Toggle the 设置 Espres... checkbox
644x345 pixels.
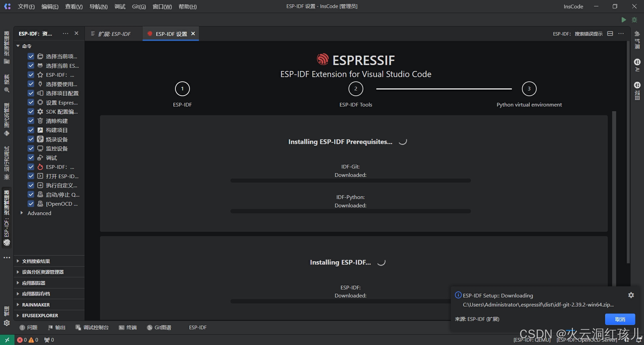31,102
